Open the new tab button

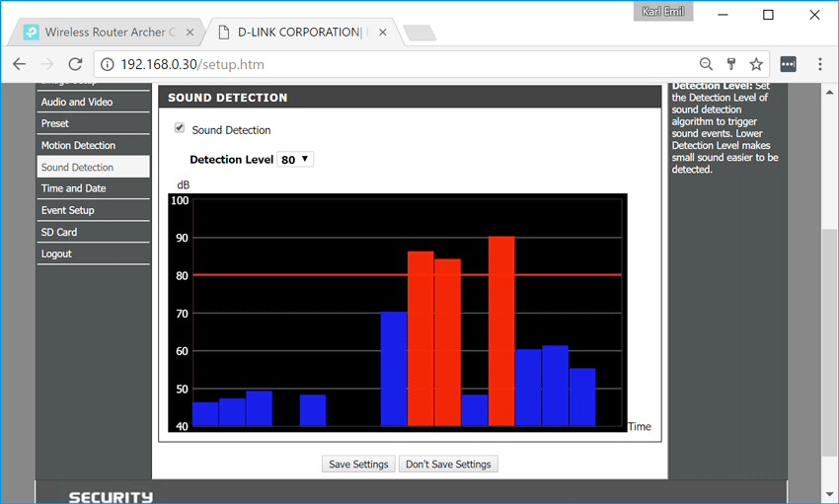[419, 34]
